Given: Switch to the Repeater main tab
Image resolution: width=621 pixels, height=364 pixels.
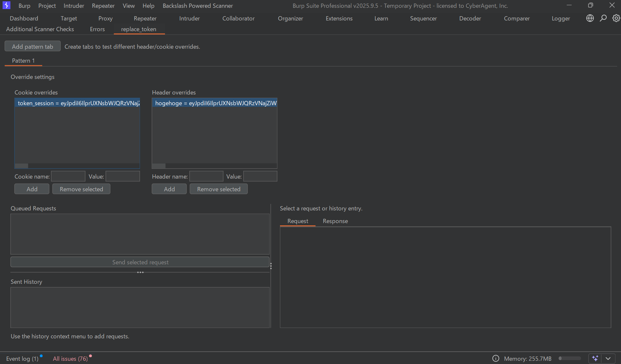Looking at the screenshot, I should click(145, 19).
